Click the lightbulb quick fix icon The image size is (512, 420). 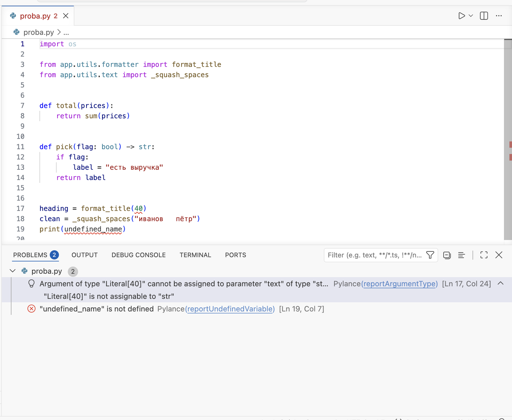pos(31,284)
